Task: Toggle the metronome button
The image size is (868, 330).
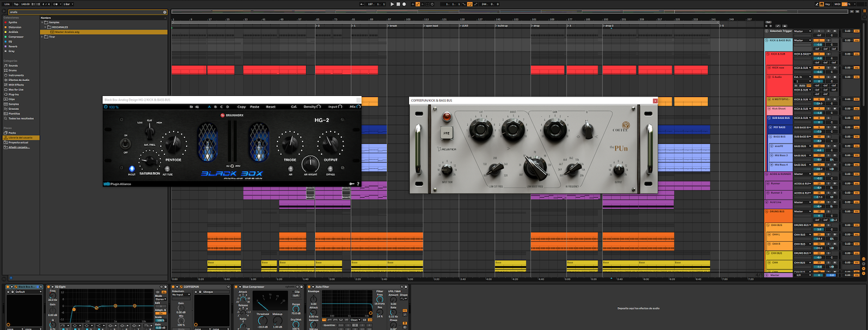Action: (56, 4)
